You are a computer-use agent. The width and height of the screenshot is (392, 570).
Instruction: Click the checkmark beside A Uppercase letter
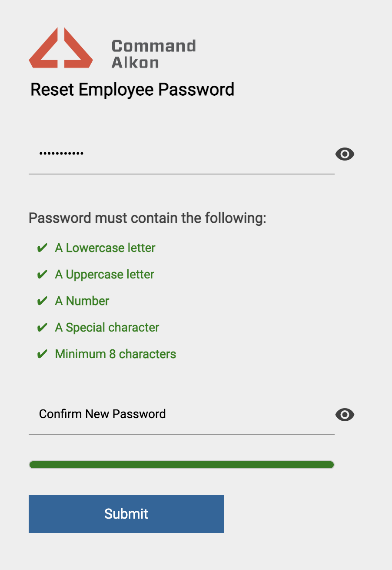[42, 275]
